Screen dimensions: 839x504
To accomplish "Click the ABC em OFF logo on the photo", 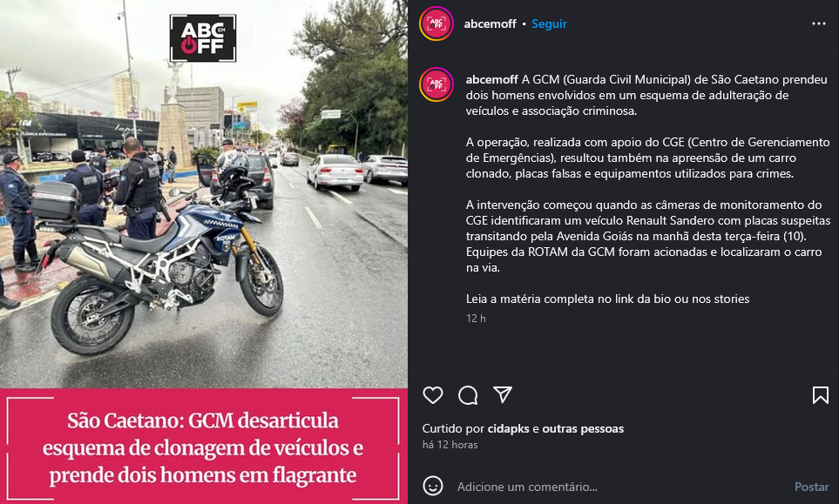I will (x=203, y=38).
